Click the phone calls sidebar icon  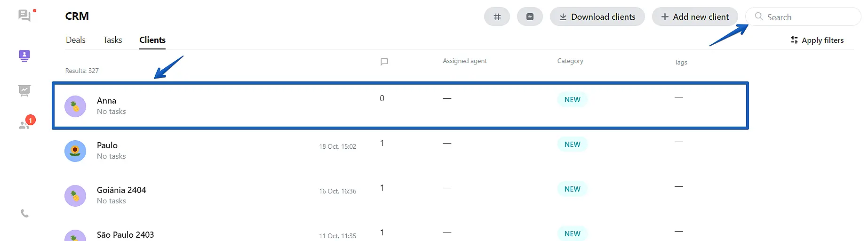click(25, 214)
